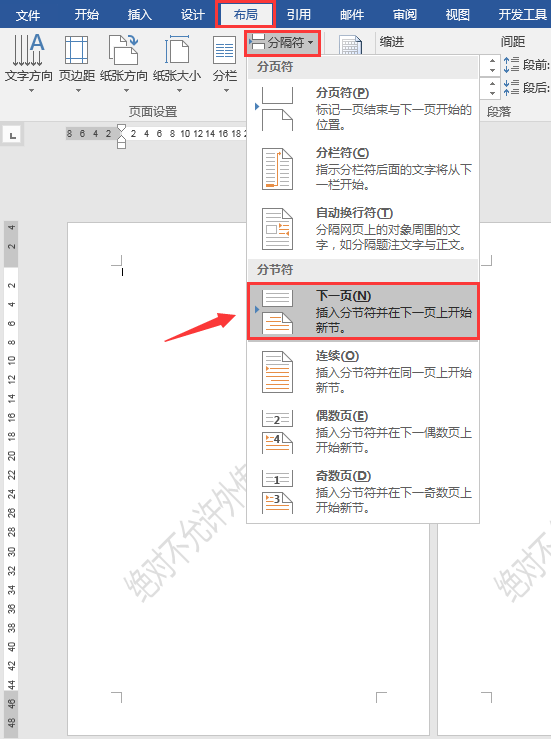Open the 文件 file tab

(27, 15)
